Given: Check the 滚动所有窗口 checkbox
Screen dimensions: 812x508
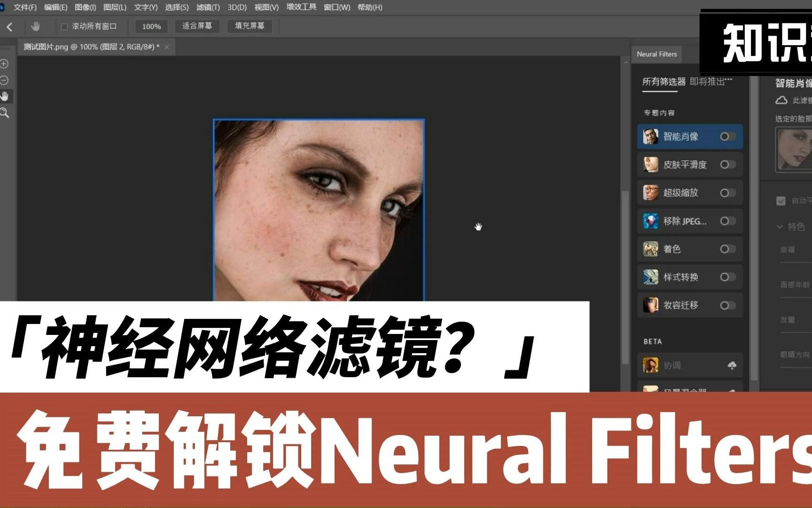Looking at the screenshot, I should point(64,27).
